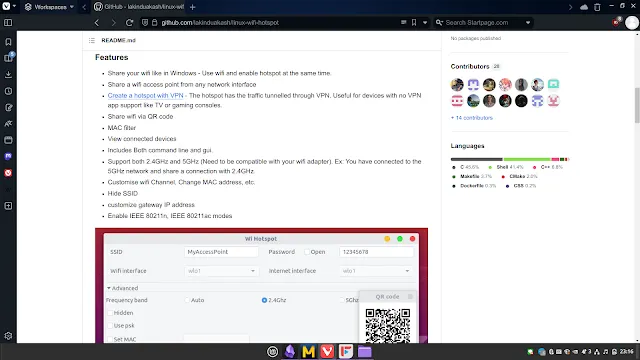This screenshot has height=360, width=640.
Task: Open the tracker blocker shield icon
Action: 145,22
